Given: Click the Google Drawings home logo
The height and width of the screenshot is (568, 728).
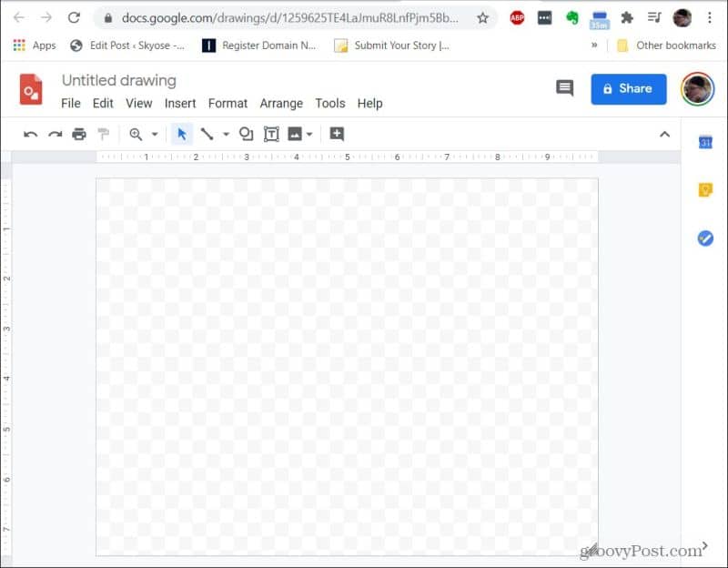Looking at the screenshot, I should click(31, 89).
